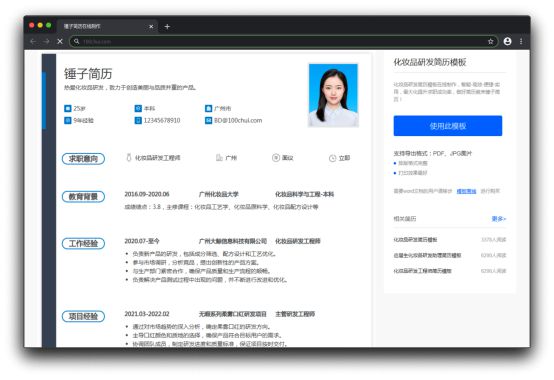Open the browser three-dot menu
This screenshot has height=380, width=554.
[521, 41]
